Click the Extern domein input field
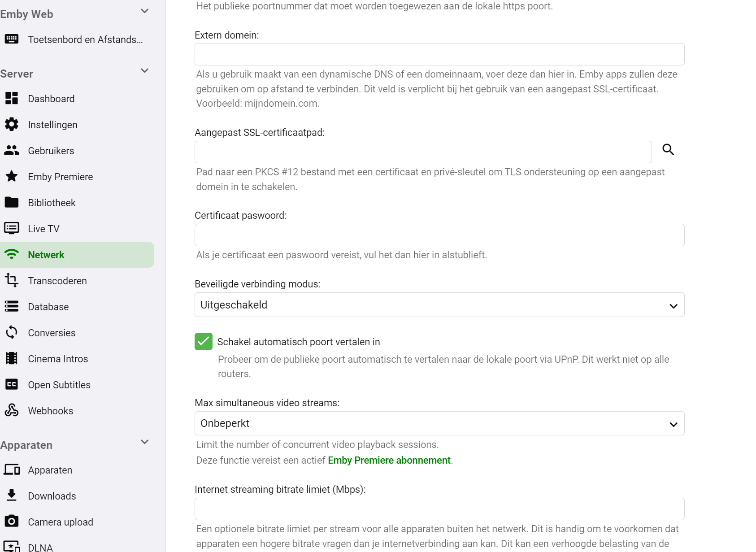 tap(439, 54)
